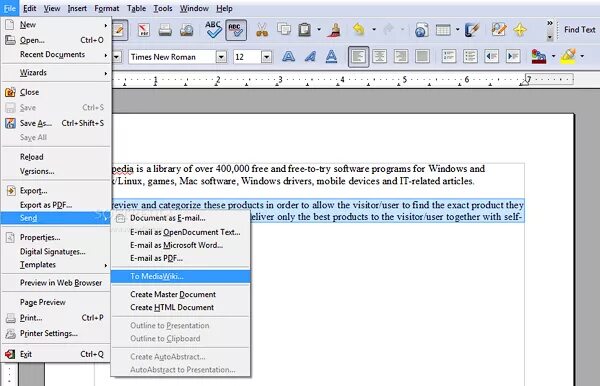Show more toolbar buttons chevron
This screenshot has height=386, width=600.
coord(550,23)
